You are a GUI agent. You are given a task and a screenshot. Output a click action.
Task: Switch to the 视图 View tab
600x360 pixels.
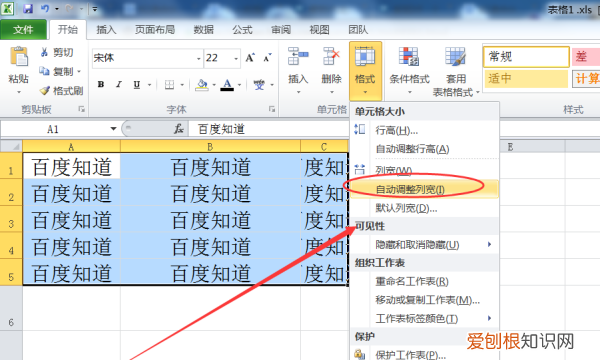(319, 29)
